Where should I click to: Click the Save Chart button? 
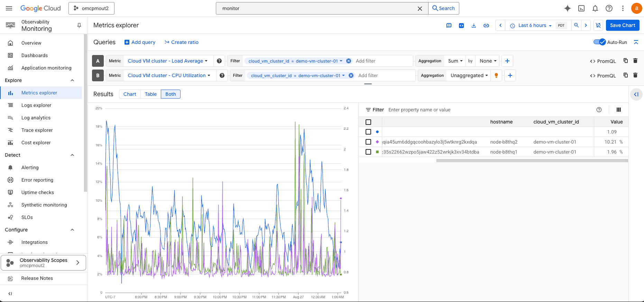(623, 25)
